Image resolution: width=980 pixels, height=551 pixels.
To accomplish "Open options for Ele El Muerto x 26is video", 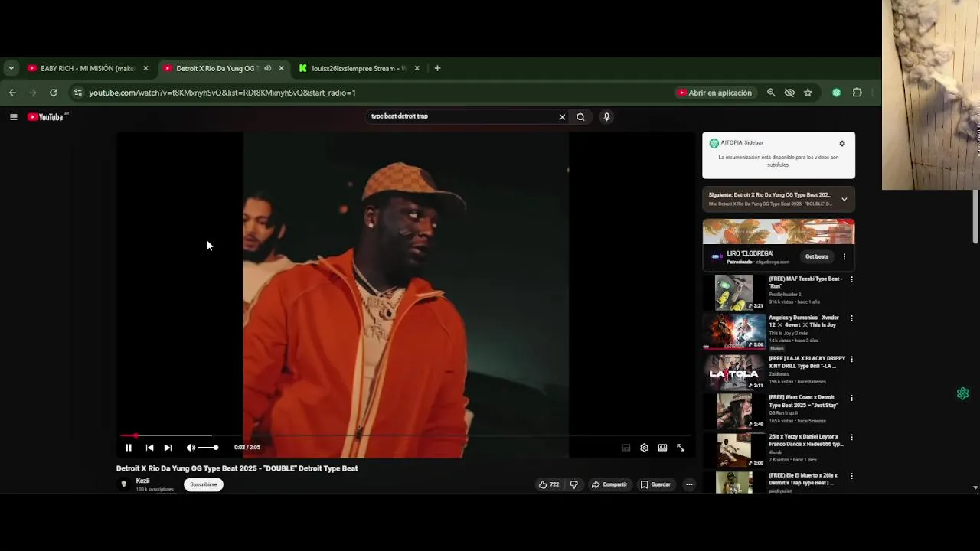I will click(851, 476).
